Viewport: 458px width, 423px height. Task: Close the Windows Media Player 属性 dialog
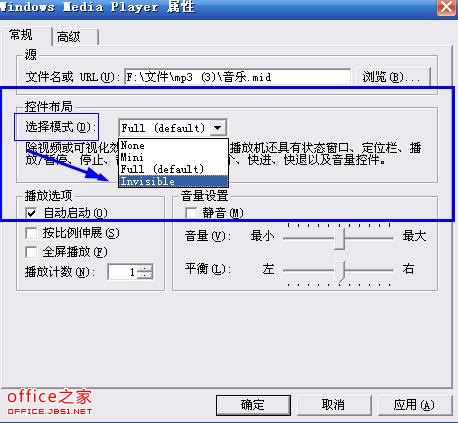coord(447,7)
